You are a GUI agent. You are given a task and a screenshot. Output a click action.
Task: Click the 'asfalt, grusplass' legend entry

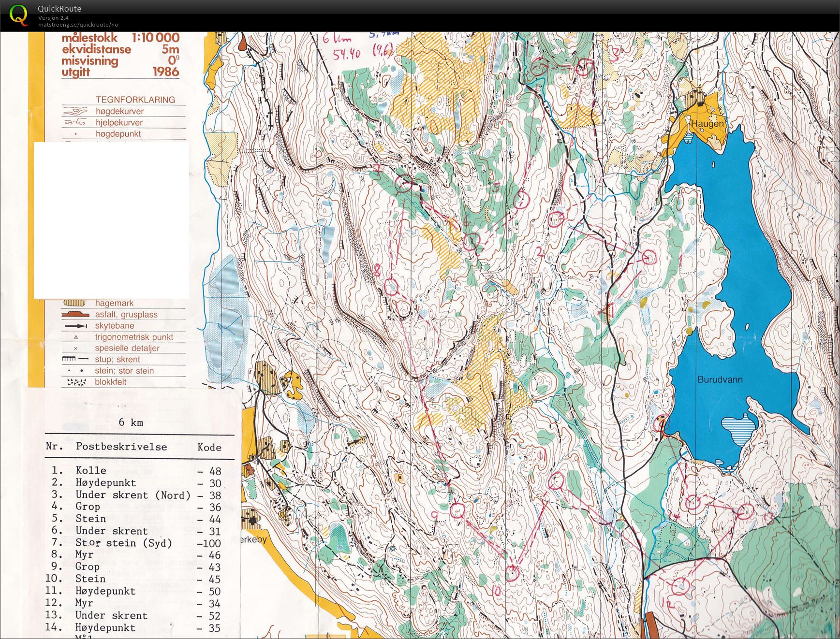coord(126,315)
